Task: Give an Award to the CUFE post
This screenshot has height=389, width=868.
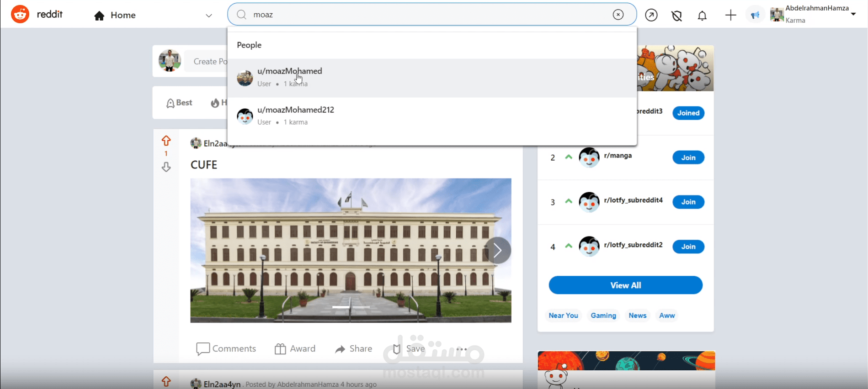Action: [x=295, y=349]
